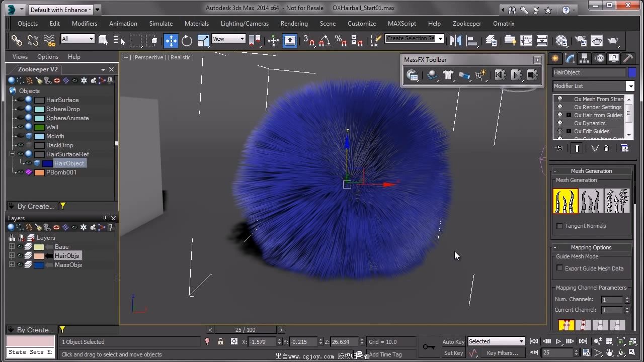Toggle Percent Snap icon

point(341,41)
